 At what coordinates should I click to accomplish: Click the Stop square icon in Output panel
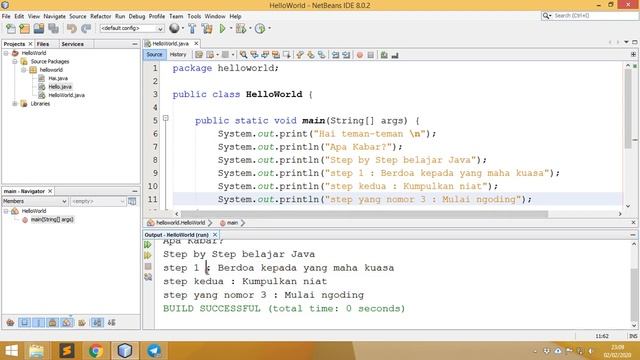pos(148,266)
